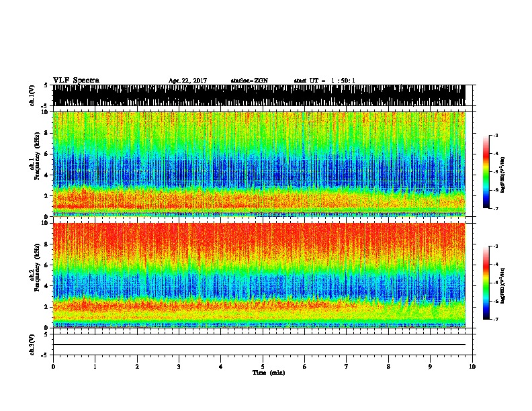Click the "8" kHz tick on ch.1 axis
This screenshot has height=411, width=532.
point(47,133)
